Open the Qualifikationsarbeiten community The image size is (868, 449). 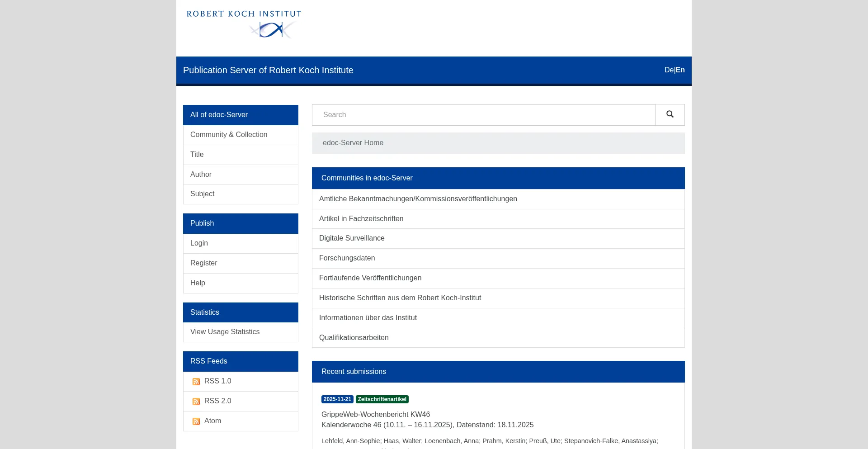pyautogui.click(x=354, y=338)
